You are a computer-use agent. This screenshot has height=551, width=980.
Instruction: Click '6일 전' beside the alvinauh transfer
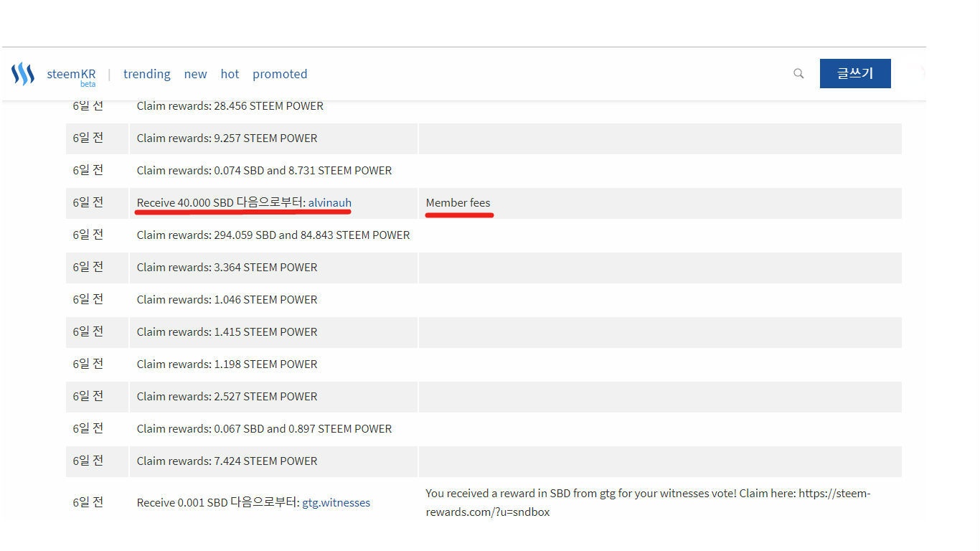point(88,202)
